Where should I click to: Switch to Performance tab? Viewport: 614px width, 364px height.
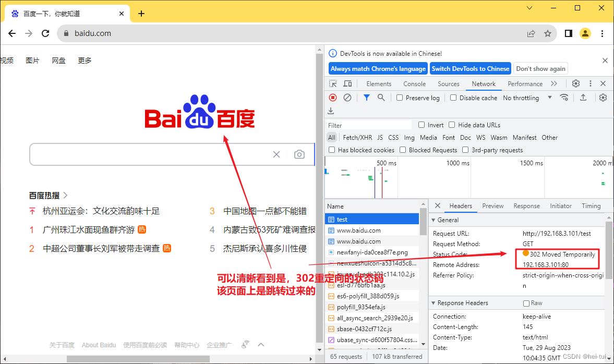click(x=525, y=84)
